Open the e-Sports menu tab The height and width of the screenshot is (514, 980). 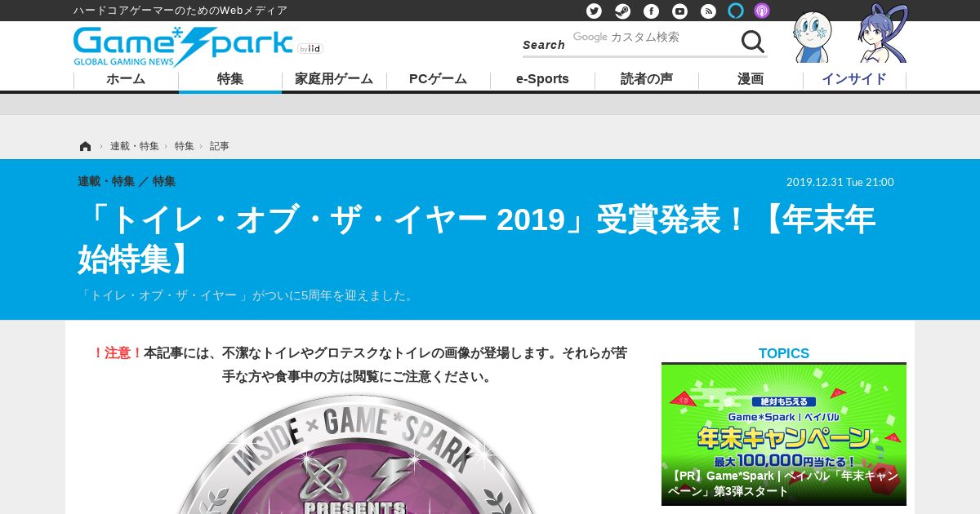542,79
